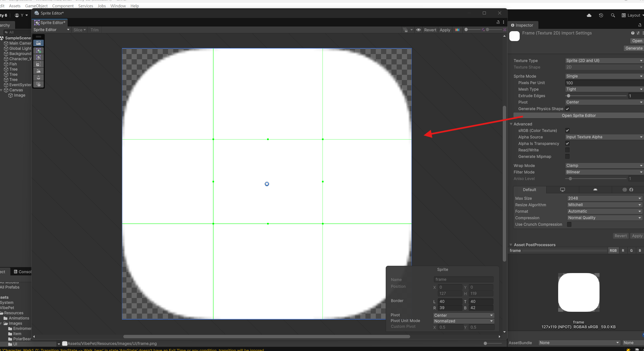
Task: Toggle the G channel preview button
Action: [x=632, y=251]
